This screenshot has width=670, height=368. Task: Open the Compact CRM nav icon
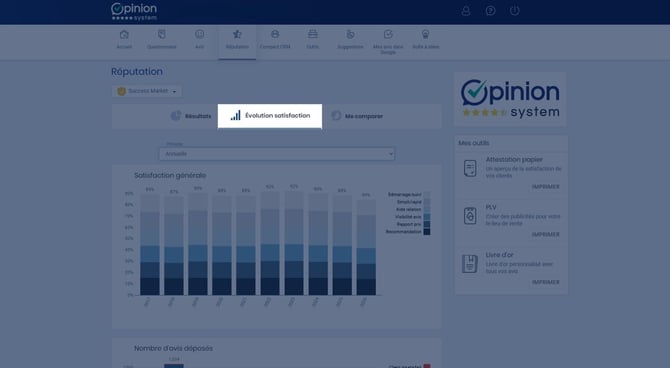(275, 34)
